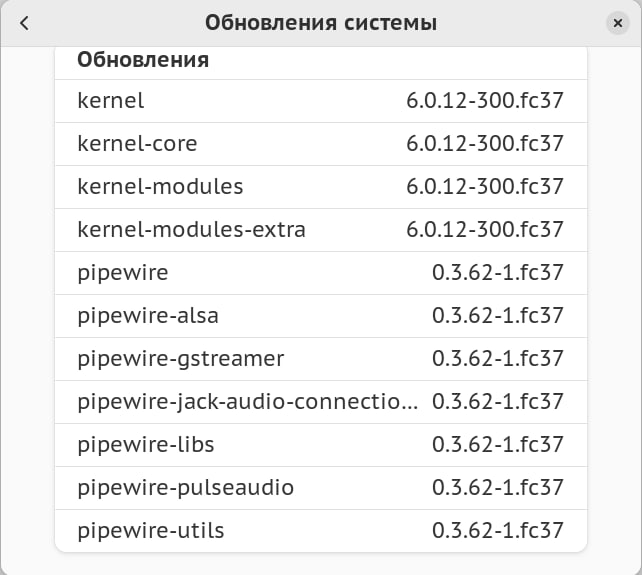Select the pipewire-gstreamer update entry
Screen dimensions: 642x575
[x=181, y=358]
